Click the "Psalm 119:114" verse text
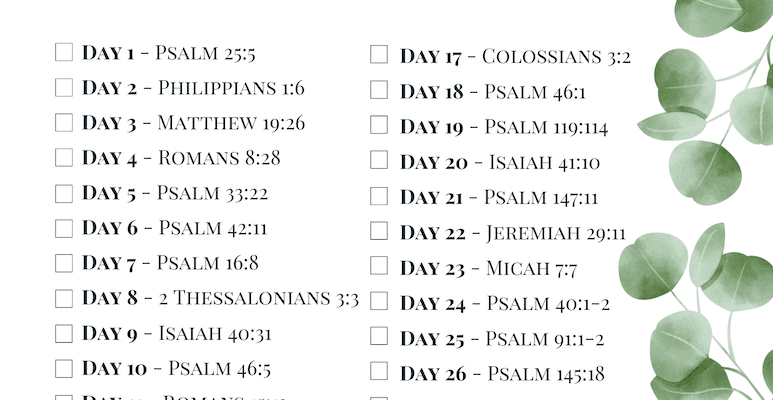This screenshot has width=773, height=400. point(546,127)
